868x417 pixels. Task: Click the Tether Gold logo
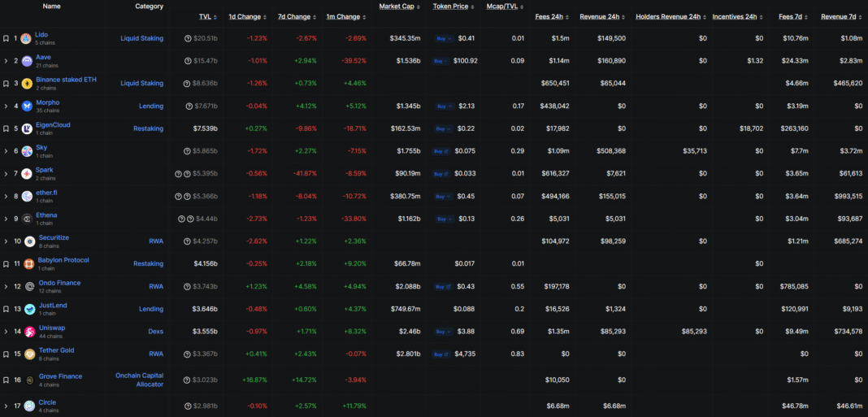(30, 354)
